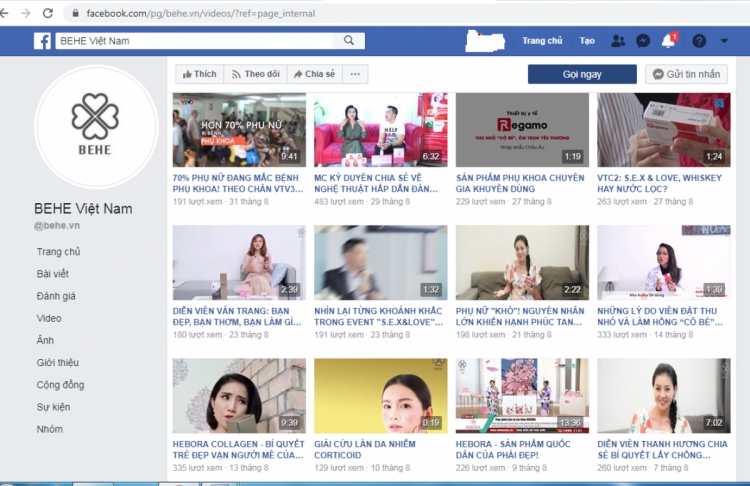Open Sự kiện in the sidebar
750x486 pixels.
[53, 407]
